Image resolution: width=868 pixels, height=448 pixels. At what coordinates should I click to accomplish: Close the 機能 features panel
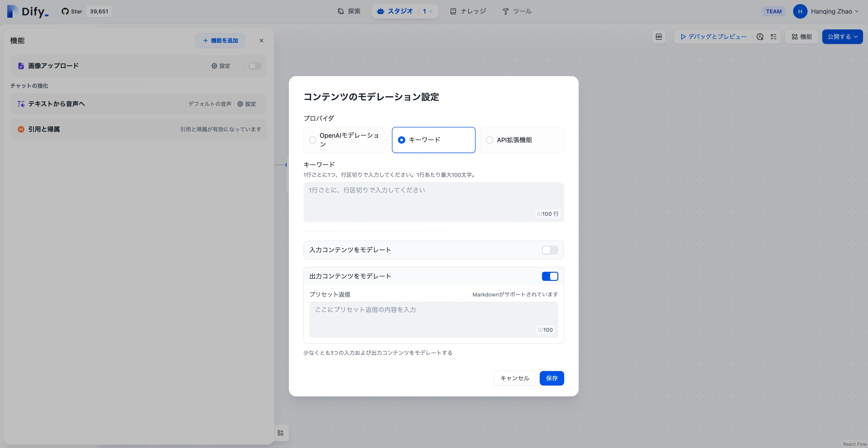click(261, 41)
